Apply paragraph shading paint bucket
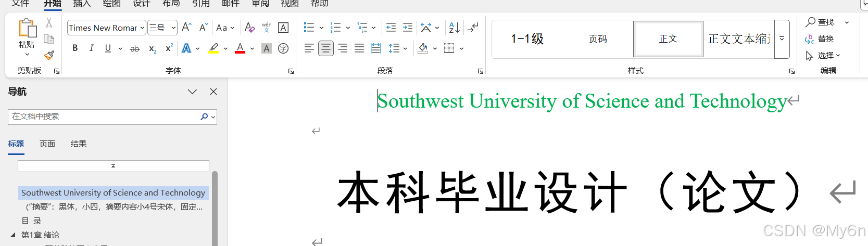This screenshot has height=246, width=868. click(x=423, y=48)
